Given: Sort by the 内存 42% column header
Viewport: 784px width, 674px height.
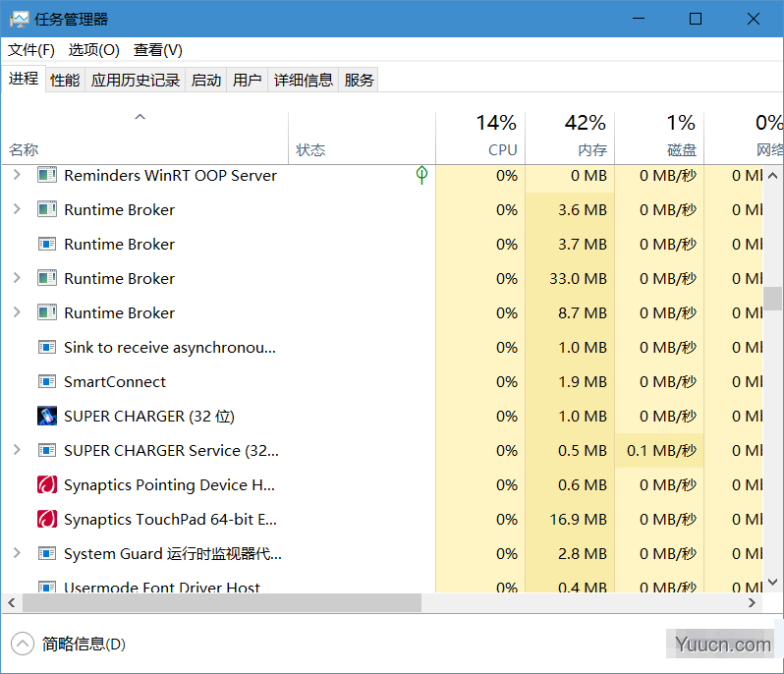Looking at the screenshot, I should click(x=570, y=138).
